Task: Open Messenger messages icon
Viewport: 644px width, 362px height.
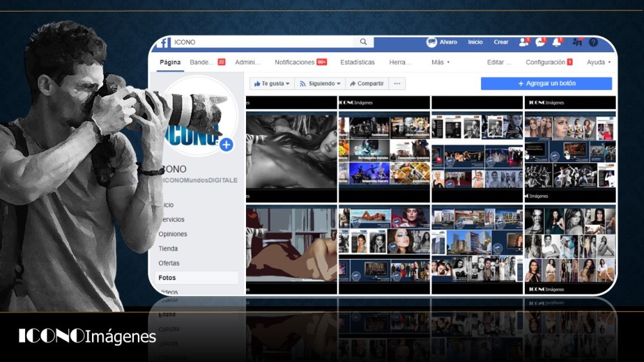Action: pyautogui.click(x=540, y=42)
